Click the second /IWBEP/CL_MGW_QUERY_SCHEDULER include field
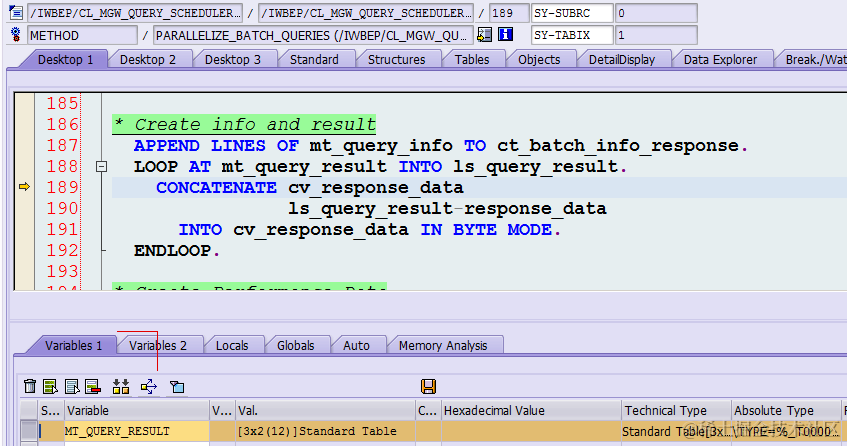This screenshot has width=847, height=446. tap(366, 12)
